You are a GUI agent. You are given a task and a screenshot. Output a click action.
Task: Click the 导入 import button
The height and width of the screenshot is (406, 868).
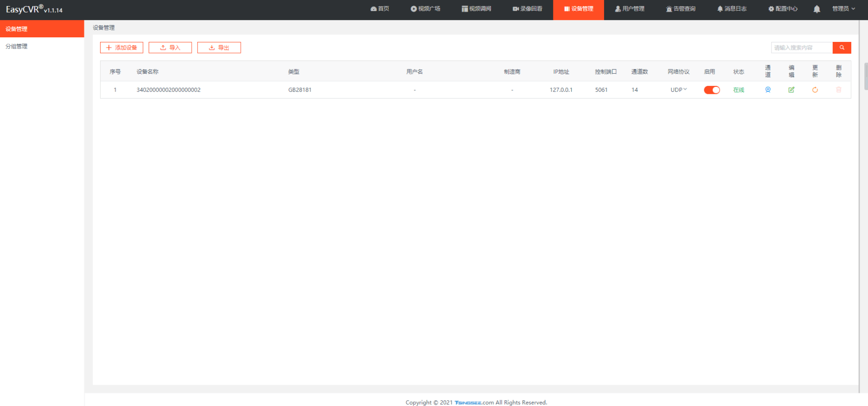(170, 47)
